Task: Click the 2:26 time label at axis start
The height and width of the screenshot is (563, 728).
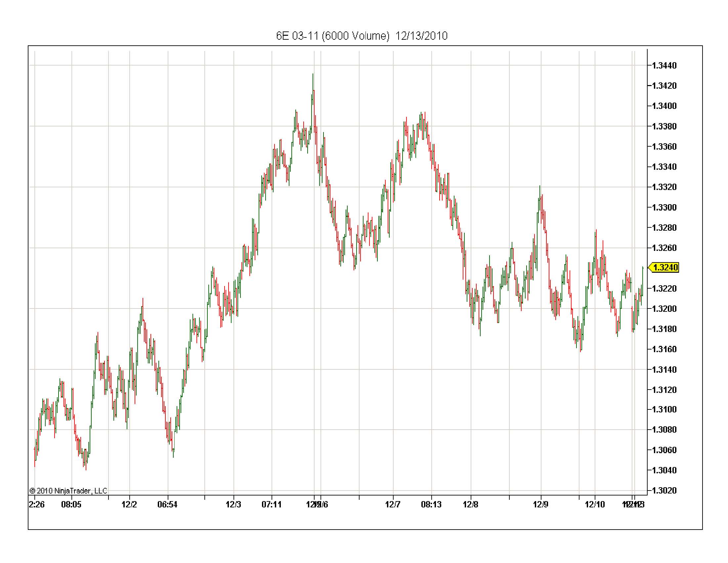Action: click(x=37, y=504)
